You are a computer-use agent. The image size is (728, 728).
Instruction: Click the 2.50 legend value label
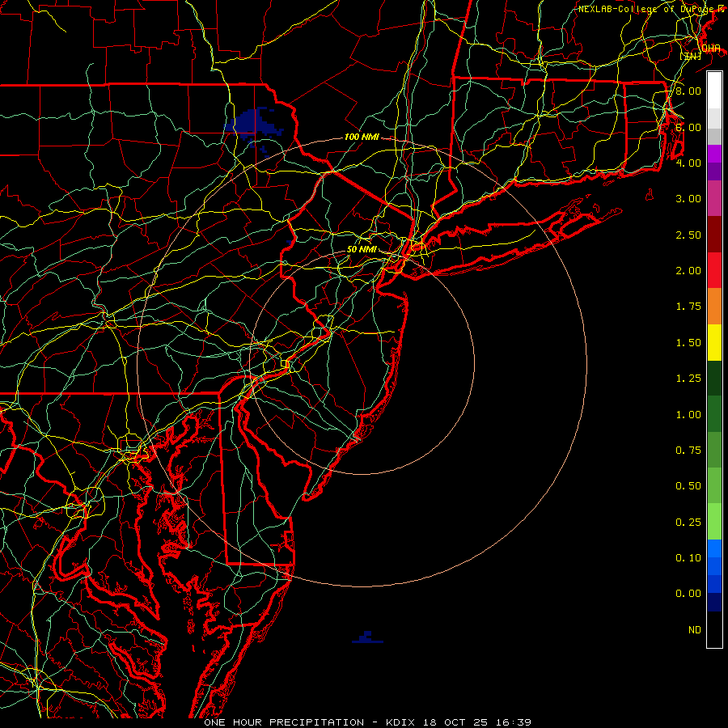(x=688, y=235)
